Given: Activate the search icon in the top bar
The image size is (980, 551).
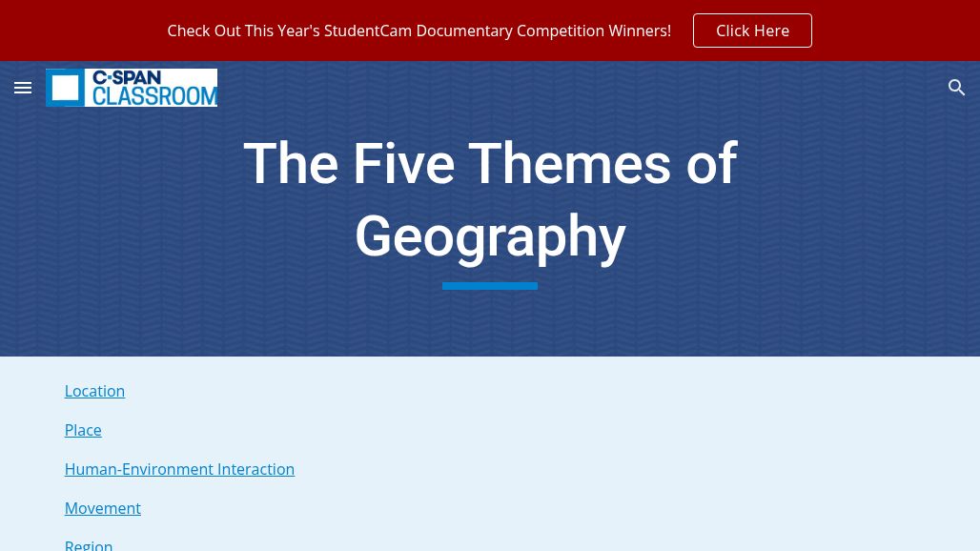Looking at the screenshot, I should pos(957,88).
